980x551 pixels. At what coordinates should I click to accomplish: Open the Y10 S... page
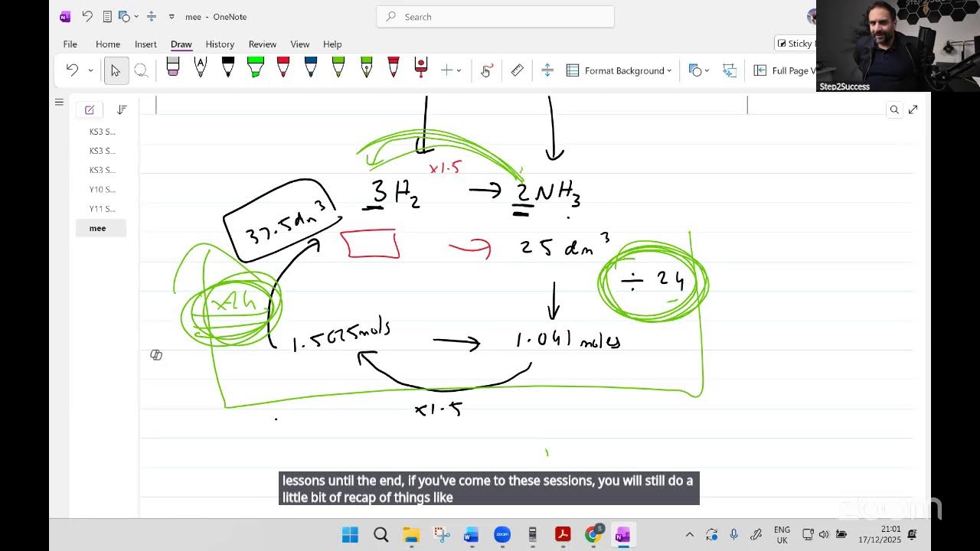[x=102, y=189]
